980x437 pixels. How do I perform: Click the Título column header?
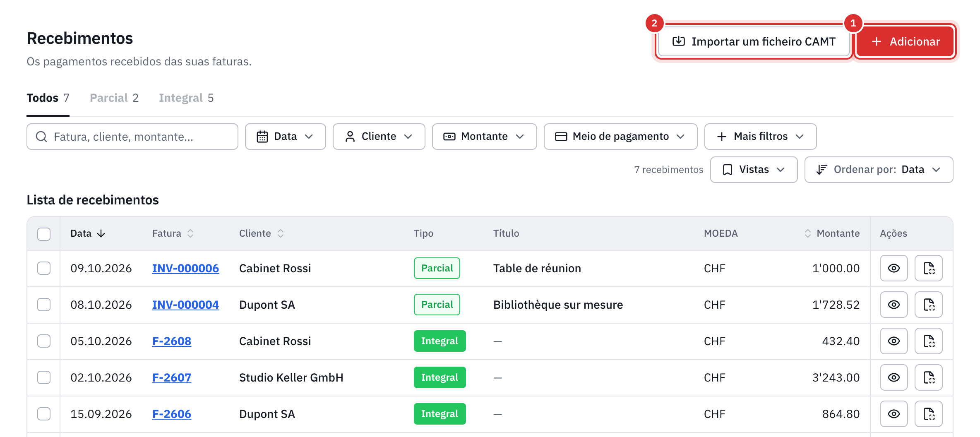pyautogui.click(x=506, y=233)
